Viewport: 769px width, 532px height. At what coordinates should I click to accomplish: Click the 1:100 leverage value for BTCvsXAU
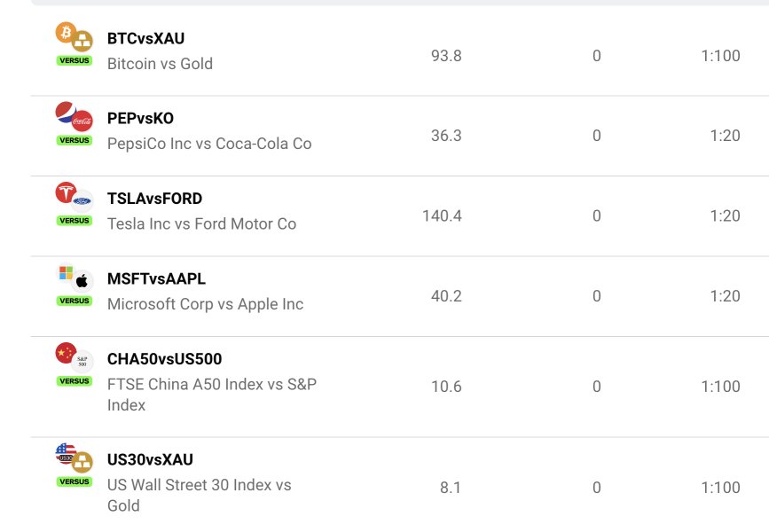720,56
